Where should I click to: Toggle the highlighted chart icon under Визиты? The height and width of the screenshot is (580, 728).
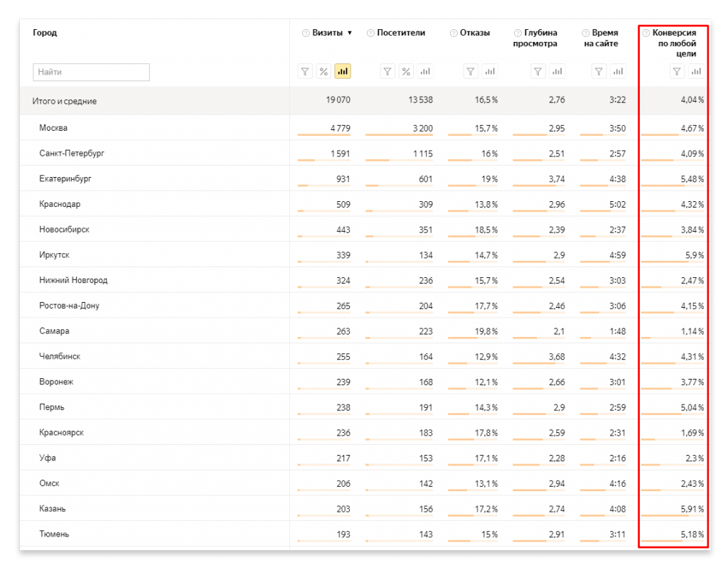point(343,72)
